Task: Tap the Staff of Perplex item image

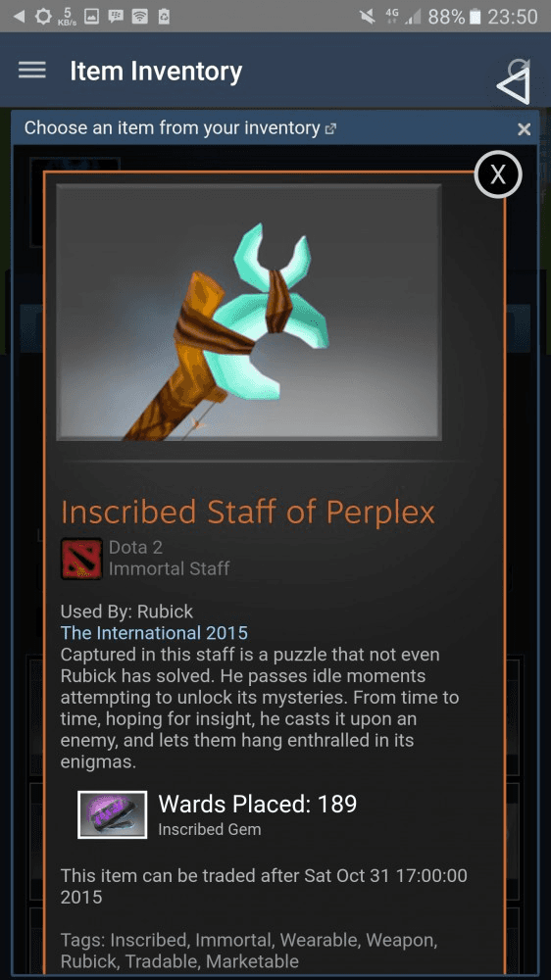Action: click(x=249, y=312)
